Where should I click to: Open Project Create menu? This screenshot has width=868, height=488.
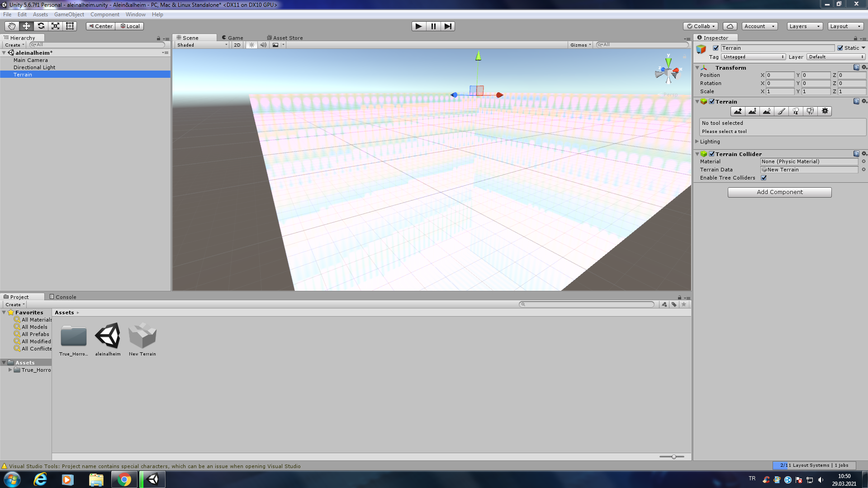(14, 304)
